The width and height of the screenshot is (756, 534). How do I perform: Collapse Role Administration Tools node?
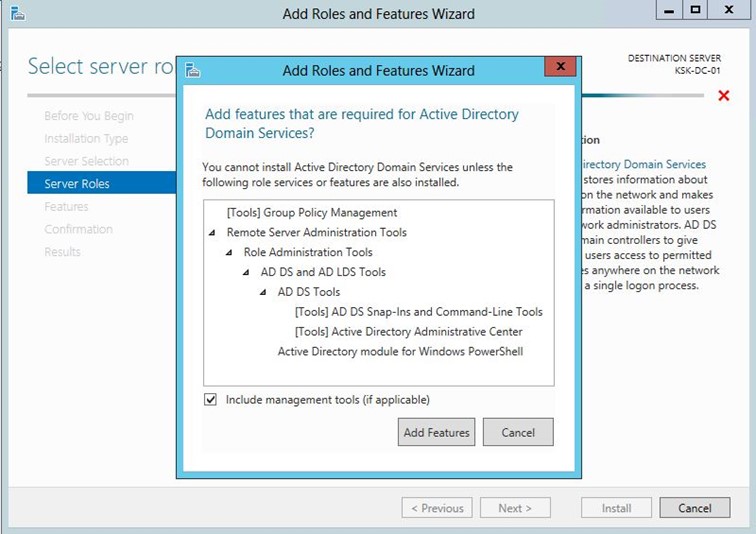229,253
